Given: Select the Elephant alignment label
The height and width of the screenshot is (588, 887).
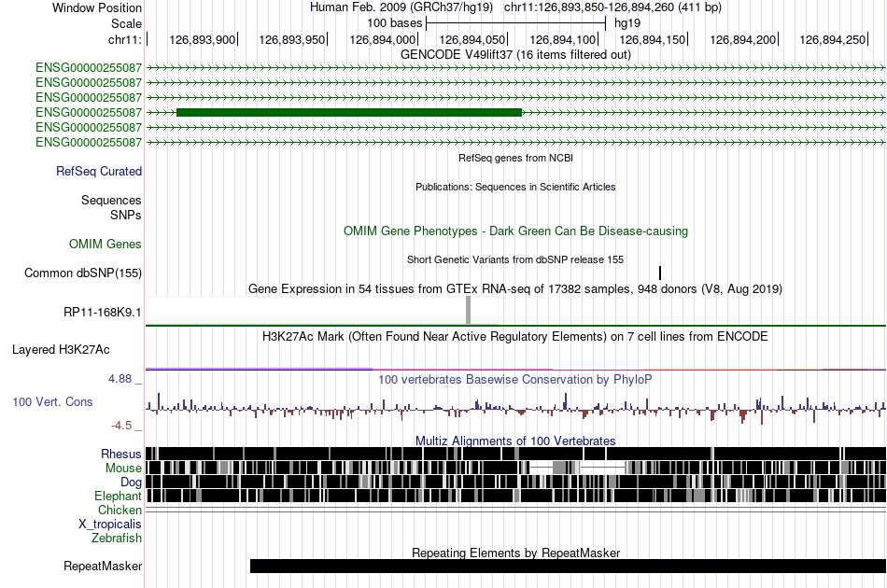Looking at the screenshot, I should (118, 496).
